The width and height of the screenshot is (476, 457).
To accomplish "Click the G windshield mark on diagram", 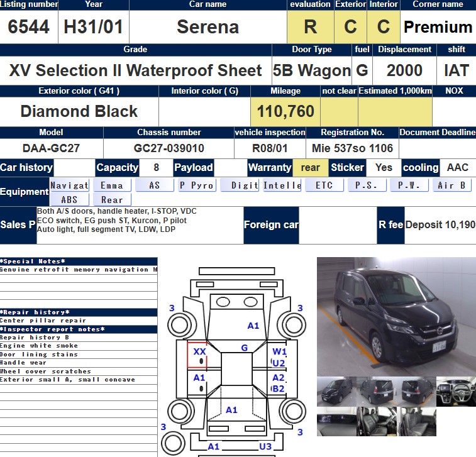I will [245, 348].
